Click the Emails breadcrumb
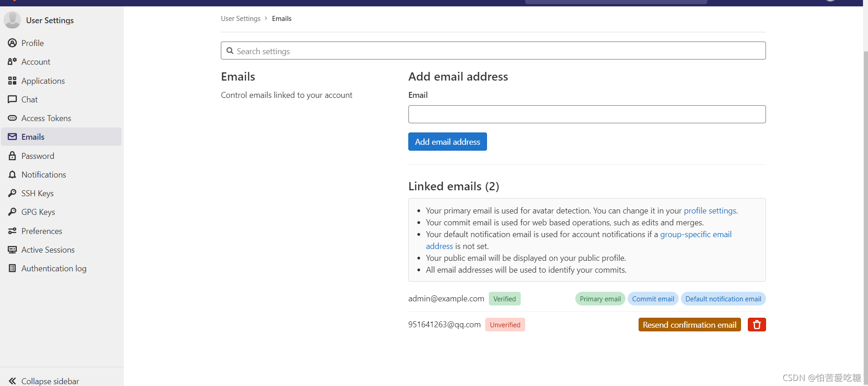868x386 pixels. (282, 19)
